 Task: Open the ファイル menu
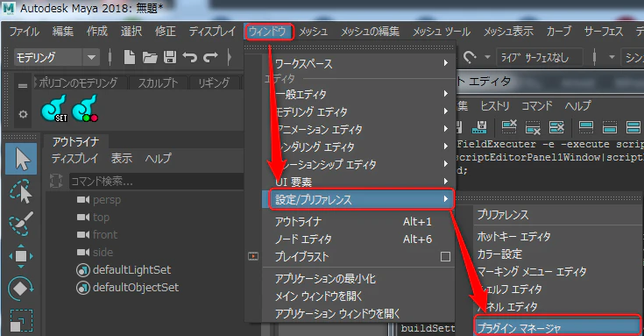pos(25,32)
